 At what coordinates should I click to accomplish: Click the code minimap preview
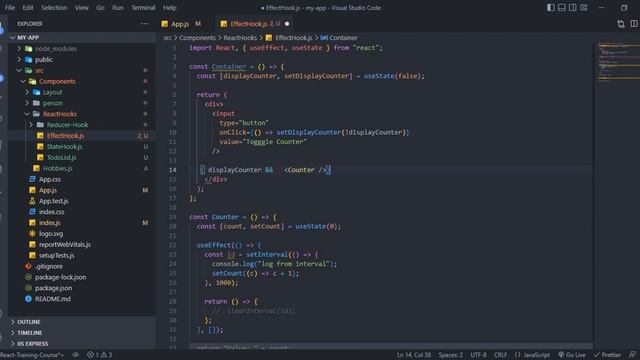point(617,62)
